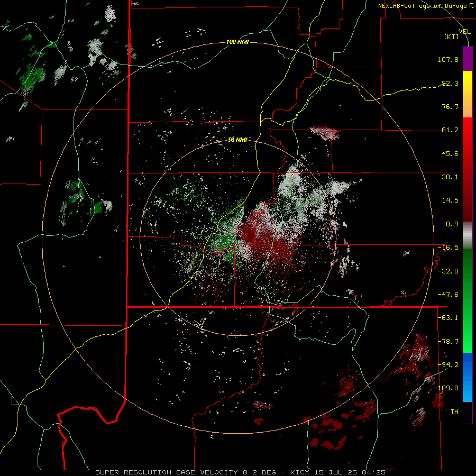Click the gray near-zero segment of color bar

pos(467,235)
